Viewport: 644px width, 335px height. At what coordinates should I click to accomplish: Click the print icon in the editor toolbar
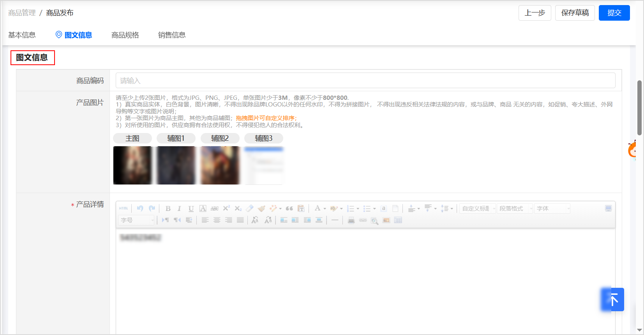tap(351, 220)
